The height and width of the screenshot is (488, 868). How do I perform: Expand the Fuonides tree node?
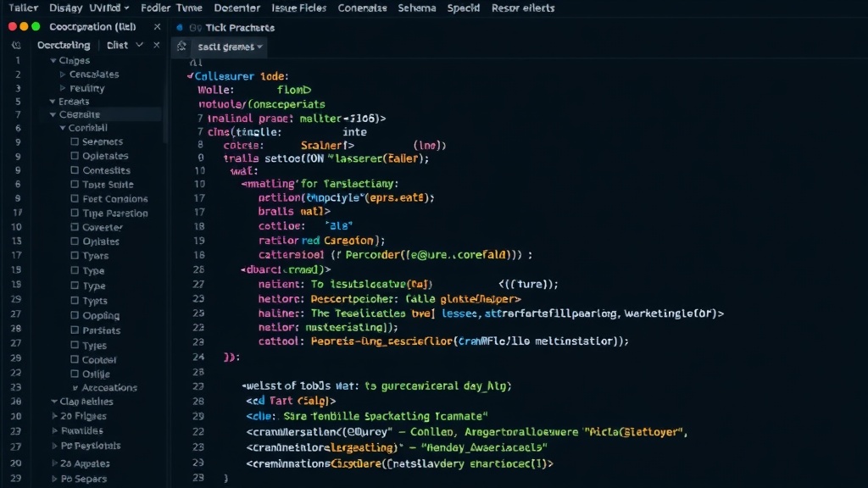click(x=54, y=430)
